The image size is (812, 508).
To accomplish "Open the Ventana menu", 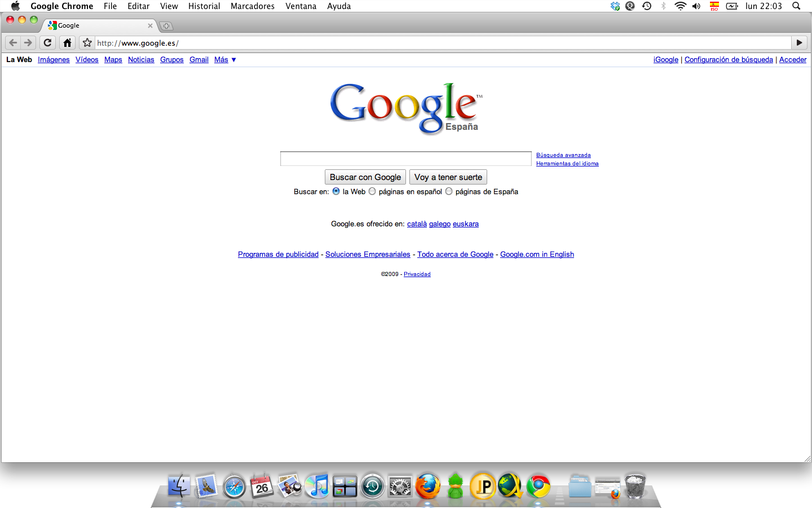I will coord(301,6).
